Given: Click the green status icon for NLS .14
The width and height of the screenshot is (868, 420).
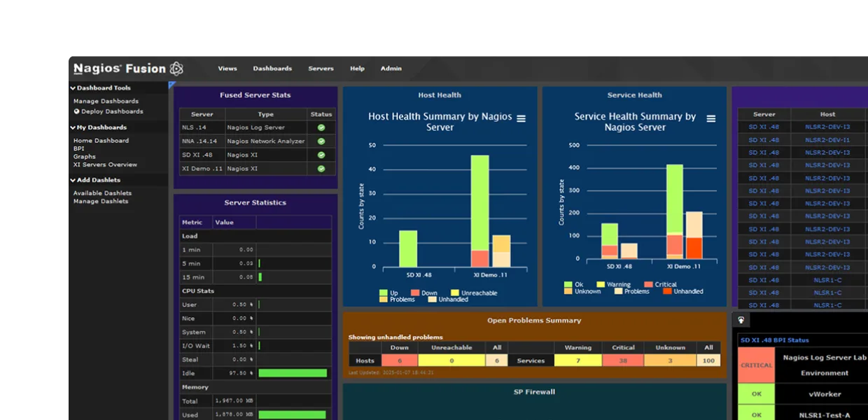Looking at the screenshot, I should 321,127.
